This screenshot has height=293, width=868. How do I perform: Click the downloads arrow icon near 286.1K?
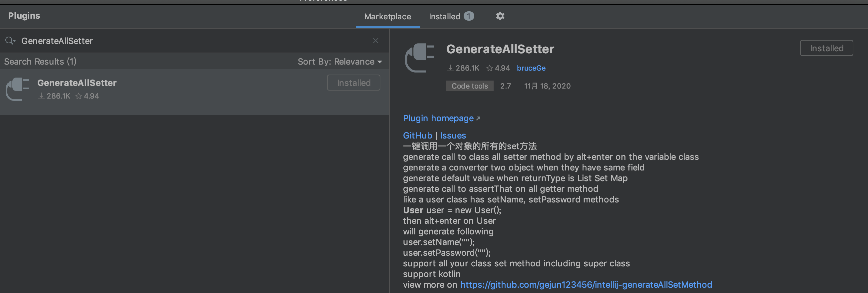tap(450, 68)
